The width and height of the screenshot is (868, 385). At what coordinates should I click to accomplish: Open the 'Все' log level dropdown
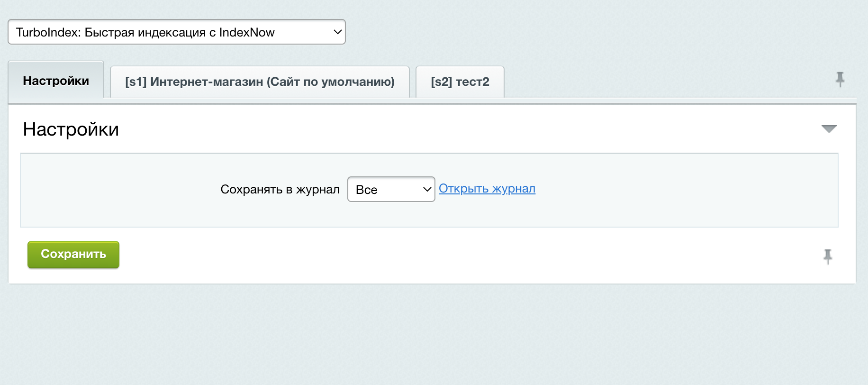point(391,190)
